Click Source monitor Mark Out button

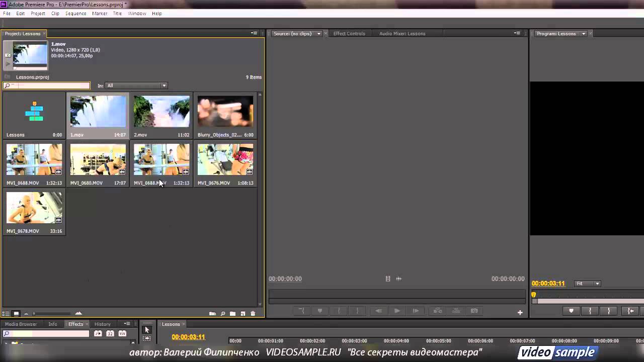[358, 311]
